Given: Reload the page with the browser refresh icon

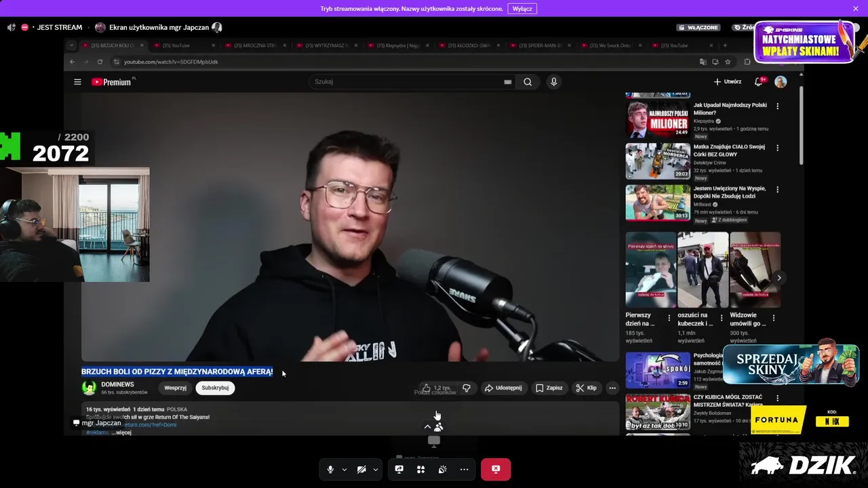Looking at the screenshot, I should pos(100,62).
